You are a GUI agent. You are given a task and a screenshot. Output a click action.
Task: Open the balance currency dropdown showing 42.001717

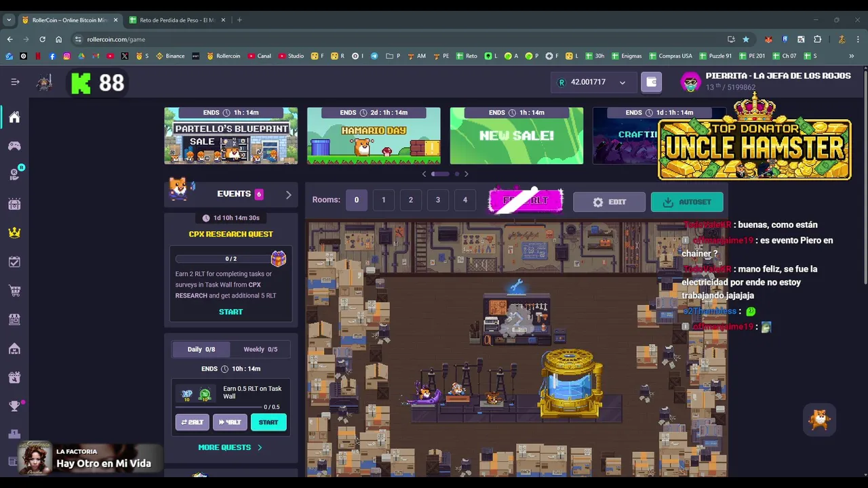593,82
